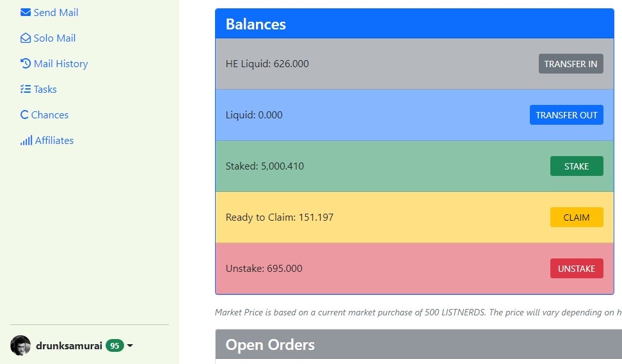
Task: Click the drunksamurai avatar picture
Action: pyautogui.click(x=20, y=345)
